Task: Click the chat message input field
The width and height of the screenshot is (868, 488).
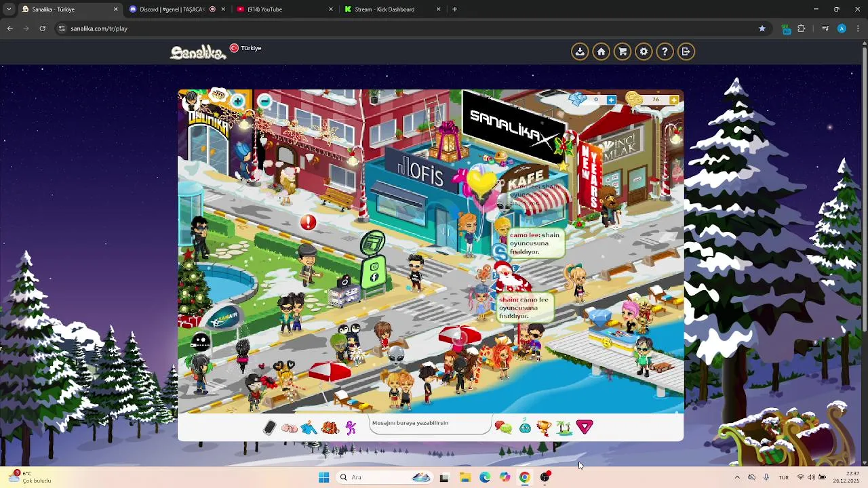Action: pyautogui.click(x=431, y=424)
